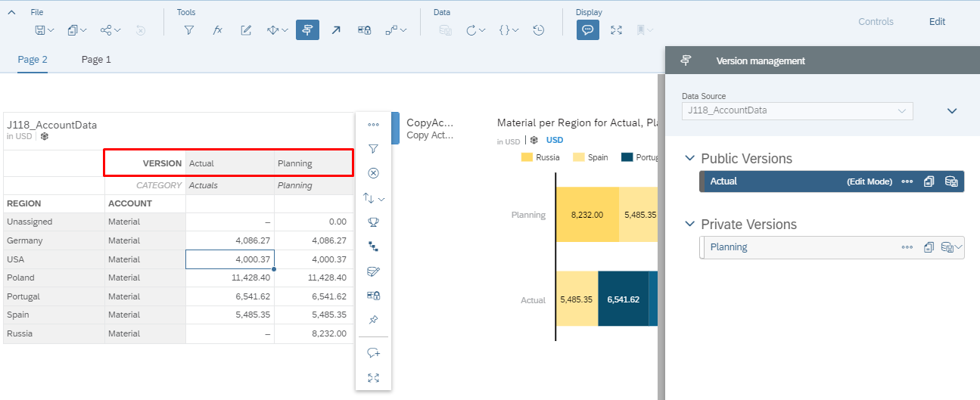Click the filter icon in the table context toolbar
The width and height of the screenshot is (980, 400).
(373, 149)
